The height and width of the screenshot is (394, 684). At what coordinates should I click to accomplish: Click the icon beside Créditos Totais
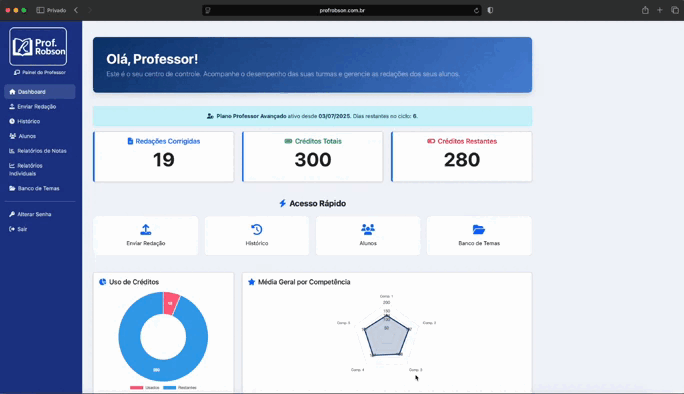coord(288,141)
